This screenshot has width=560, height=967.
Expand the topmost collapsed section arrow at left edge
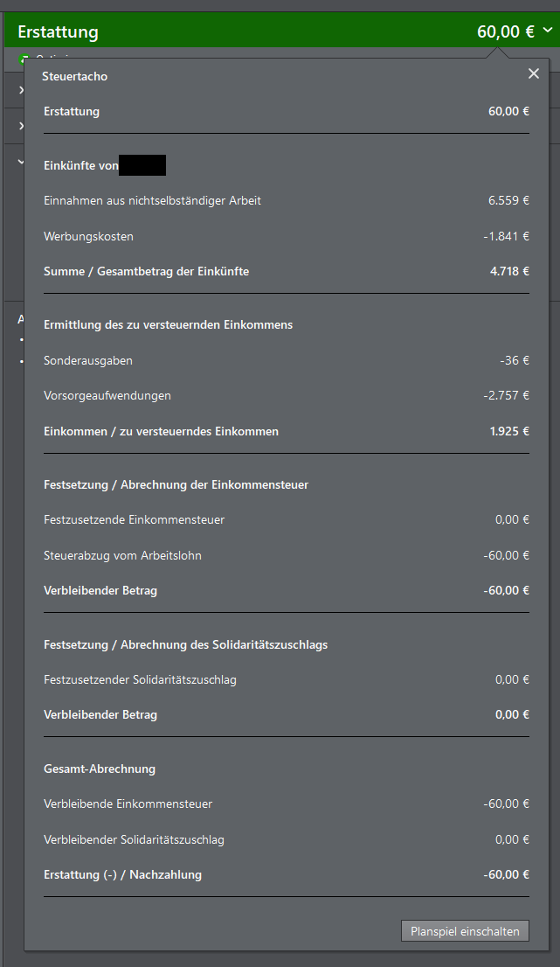(x=21, y=89)
